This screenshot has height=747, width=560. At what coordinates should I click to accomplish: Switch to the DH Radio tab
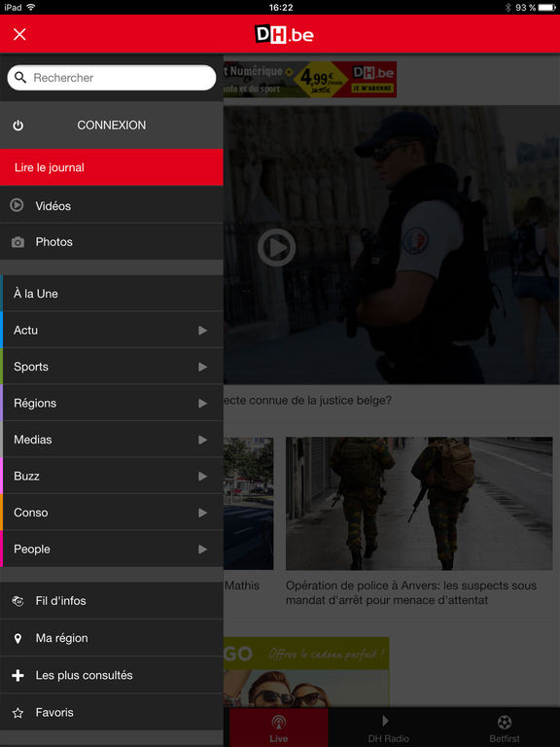click(x=388, y=728)
